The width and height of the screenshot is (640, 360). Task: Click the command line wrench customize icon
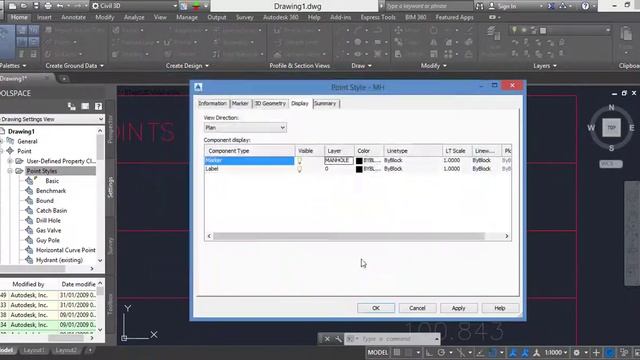coord(338,339)
